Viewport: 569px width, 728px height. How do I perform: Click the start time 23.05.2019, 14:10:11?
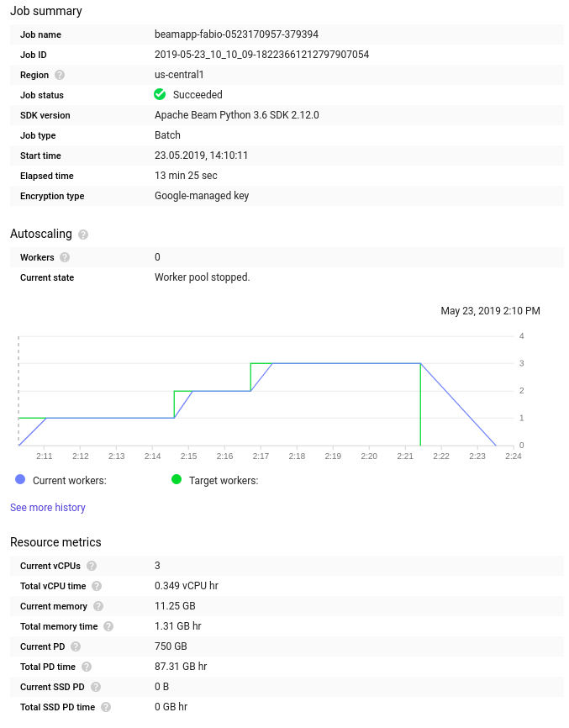pos(201,156)
